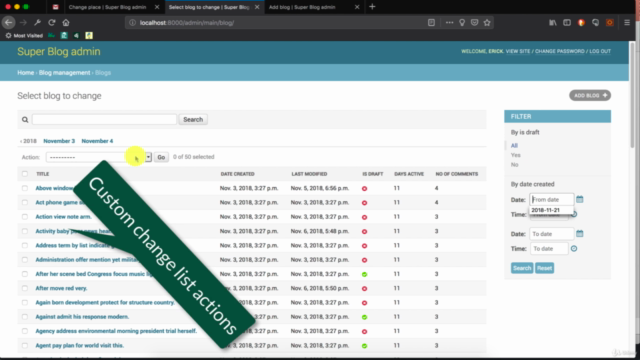Screen dimensions: 640x360
Task: Open the developer tools wrench icon
Action: pyautogui.click(x=37, y=23)
